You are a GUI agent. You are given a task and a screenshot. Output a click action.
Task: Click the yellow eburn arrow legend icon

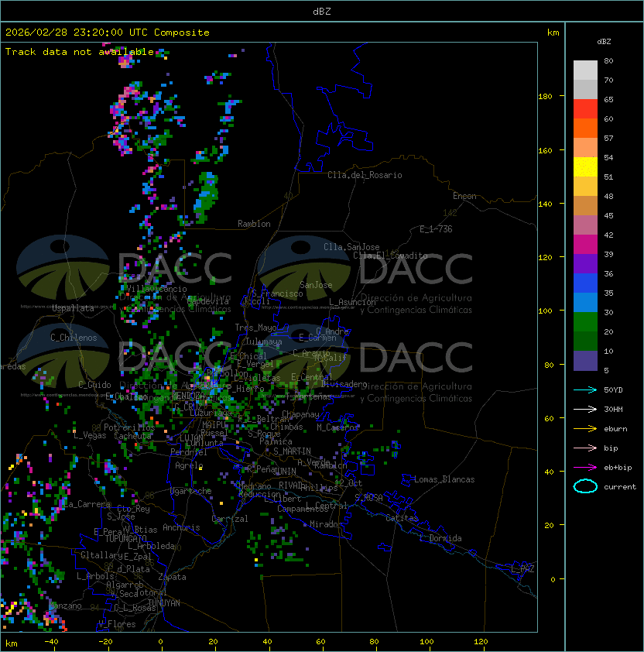(585, 429)
